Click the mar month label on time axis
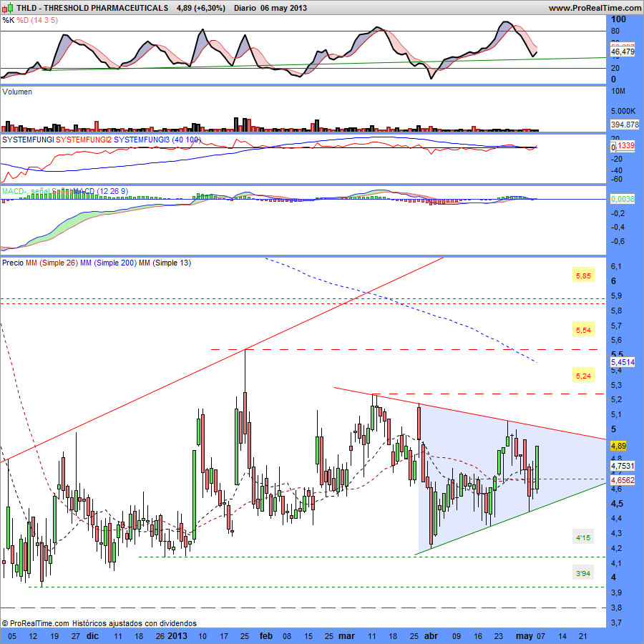Image resolution: width=644 pixels, height=644 pixels. pos(346,636)
